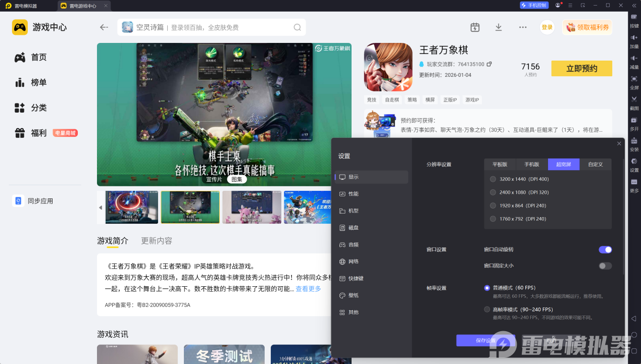The width and height of the screenshot is (641, 364).
Task: Close the 设置 settings dialog
Action: pyautogui.click(x=619, y=144)
